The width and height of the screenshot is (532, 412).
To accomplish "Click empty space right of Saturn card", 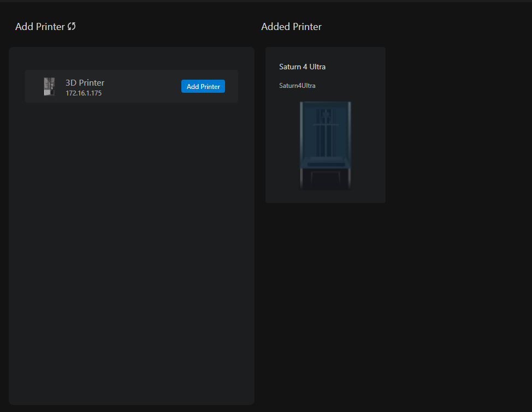I will click(459, 126).
